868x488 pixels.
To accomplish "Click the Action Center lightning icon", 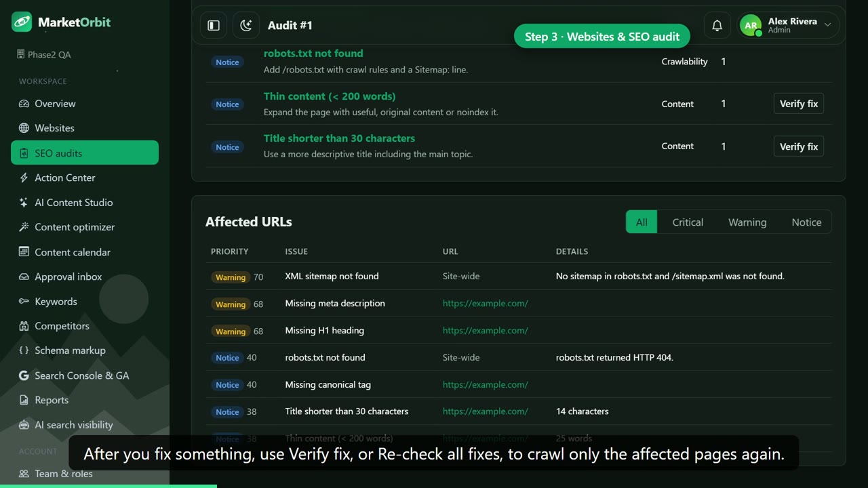I will pyautogui.click(x=24, y=178).
